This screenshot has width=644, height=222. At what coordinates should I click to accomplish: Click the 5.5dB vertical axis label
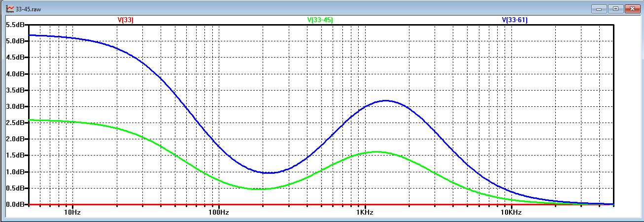coord(14,25)
